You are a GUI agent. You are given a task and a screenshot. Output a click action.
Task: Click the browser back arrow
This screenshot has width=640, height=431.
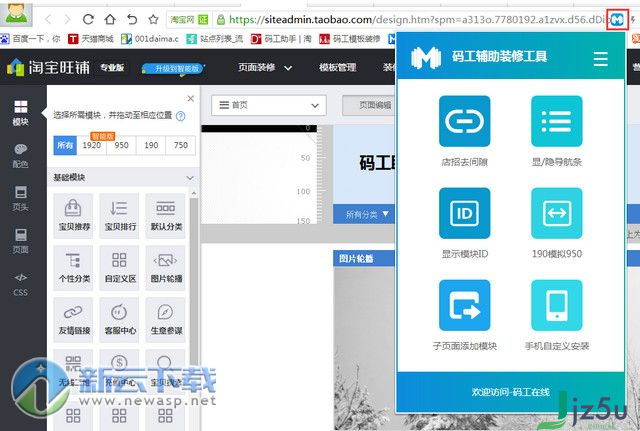(x=48, y=19)
